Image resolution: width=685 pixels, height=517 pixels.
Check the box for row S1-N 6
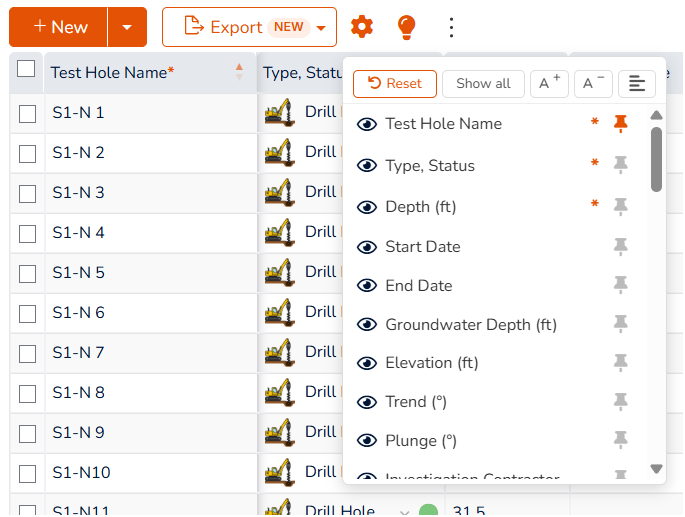click(x=28, y=314)
